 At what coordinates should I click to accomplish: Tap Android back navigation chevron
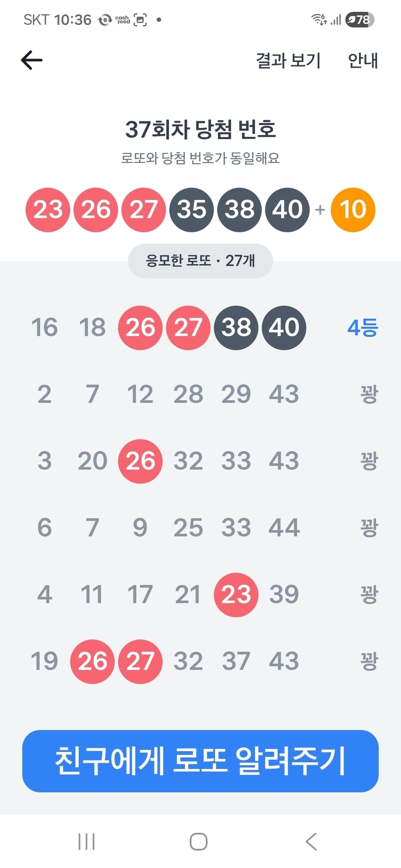point(312,841)
